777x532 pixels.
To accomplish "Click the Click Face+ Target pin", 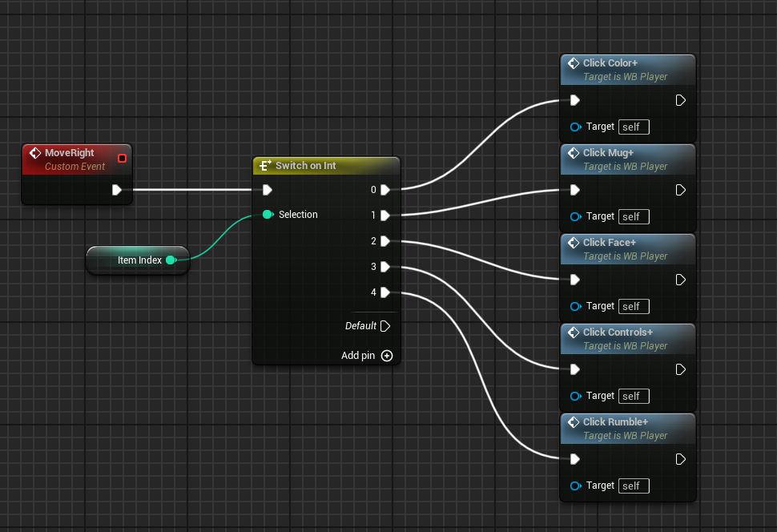I will point(575,306).
